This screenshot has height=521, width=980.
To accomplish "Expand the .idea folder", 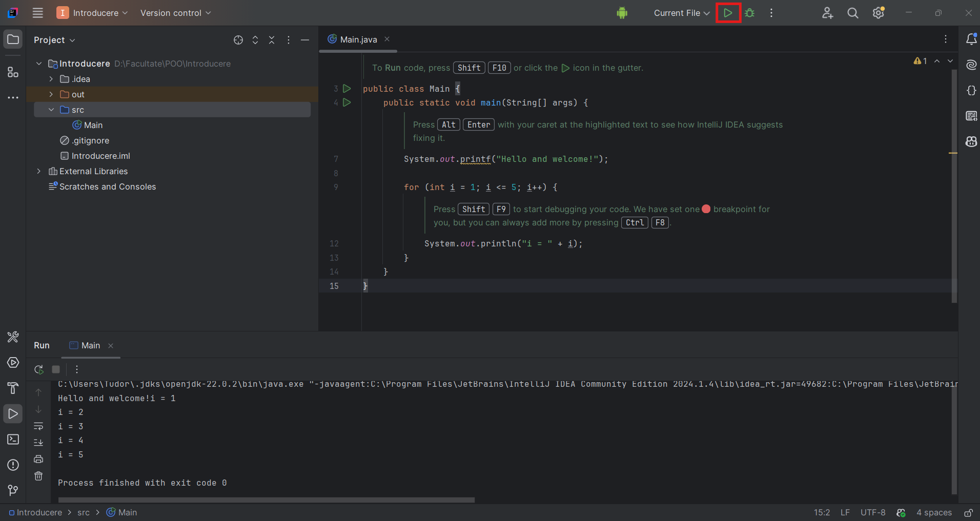I will [x=51, y=79].
